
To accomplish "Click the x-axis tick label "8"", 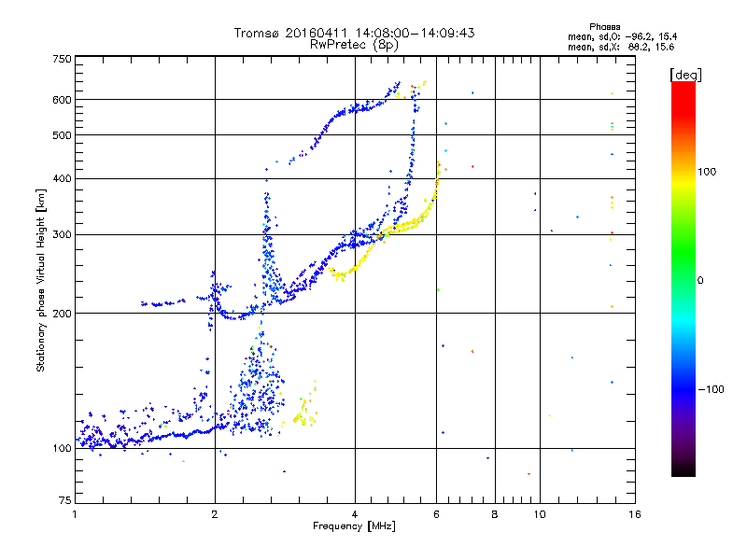I will click(495, 514).
